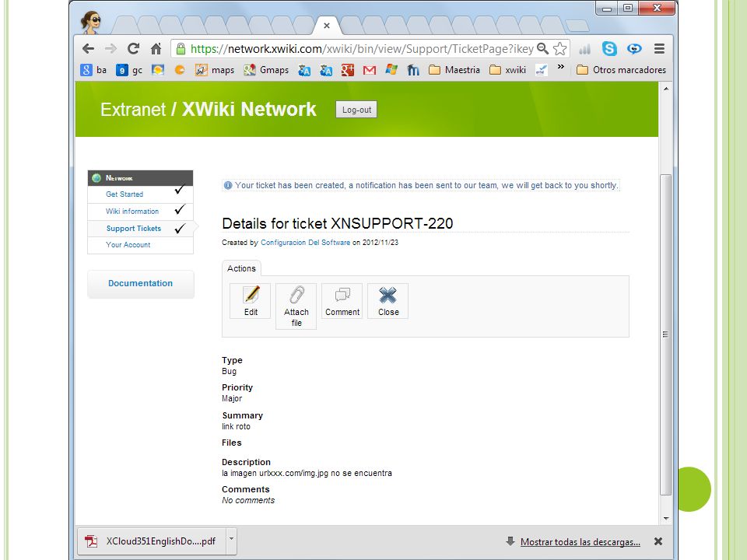
Task: Click the blue info icon in notification
Action: [228, 185]
